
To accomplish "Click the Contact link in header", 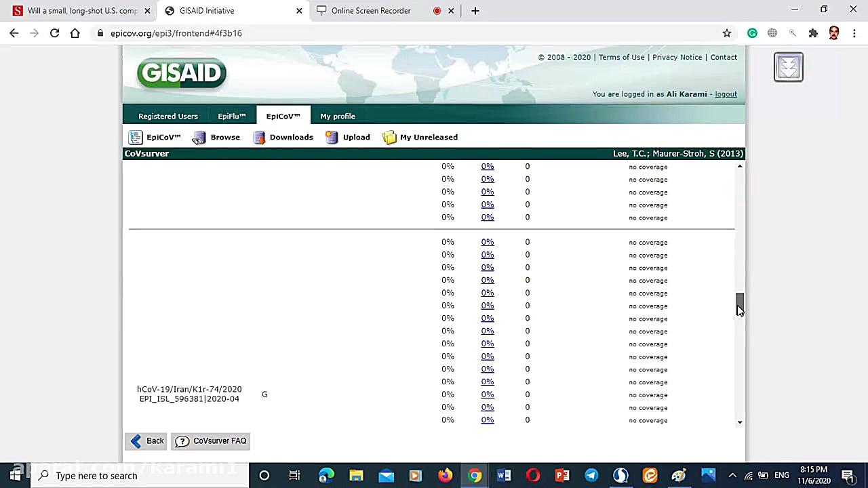I will click(x=724, y=58).
